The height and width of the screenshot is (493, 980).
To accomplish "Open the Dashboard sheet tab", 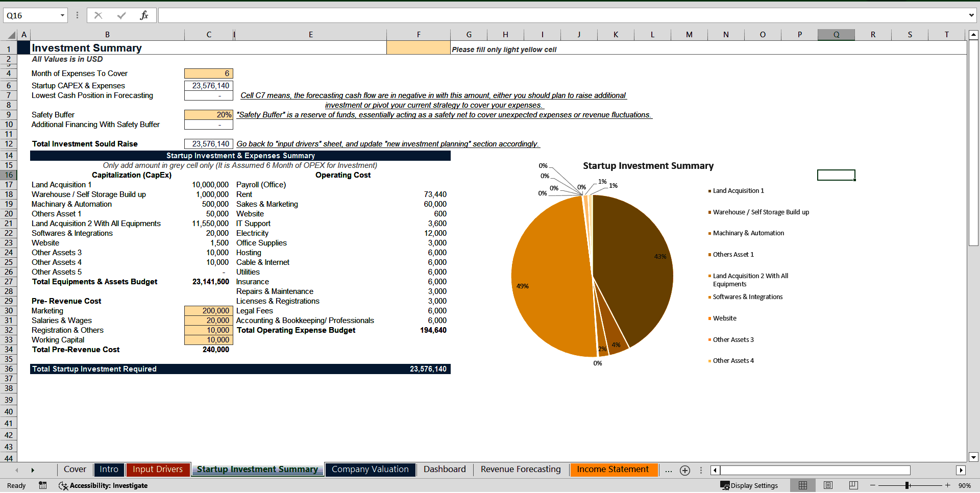I will point(445,470).
